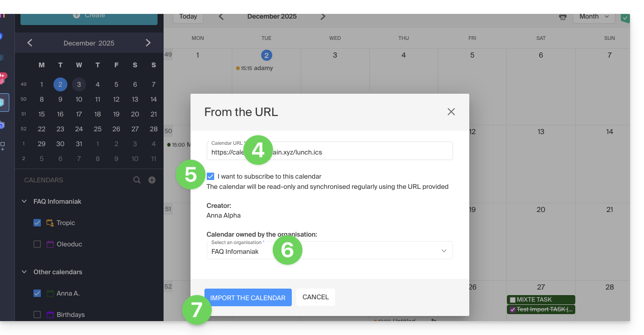
Task: Navigate to next month in main calendar
Action: point(323,17)
